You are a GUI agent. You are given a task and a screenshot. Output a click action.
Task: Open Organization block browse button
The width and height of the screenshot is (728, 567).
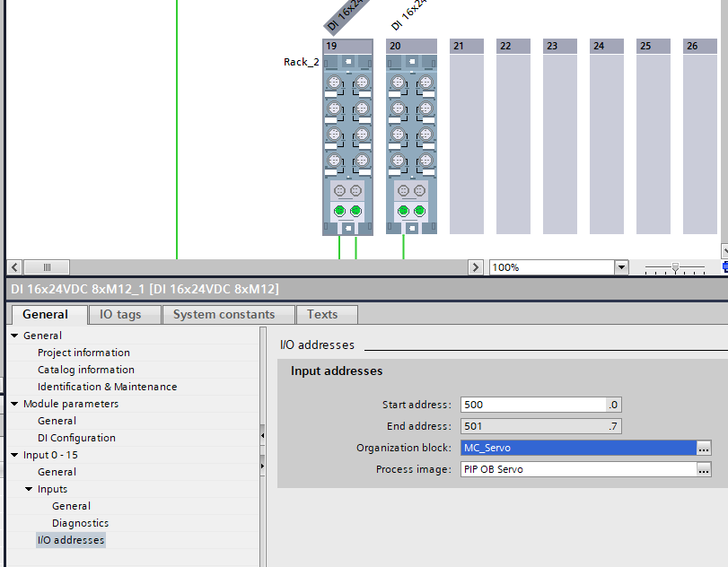pyautogui.click(x=704, y=448)
